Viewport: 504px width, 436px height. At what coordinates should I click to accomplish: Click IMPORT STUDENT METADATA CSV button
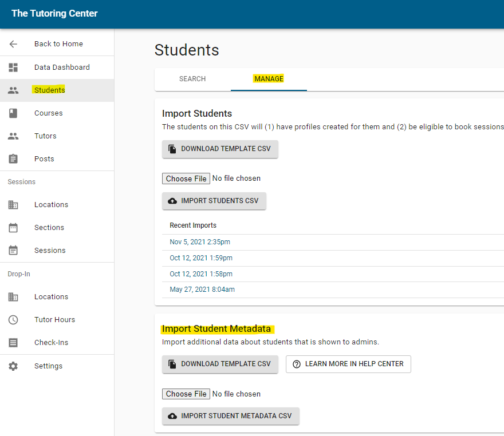pyautogui.click(x=230, y=416)
